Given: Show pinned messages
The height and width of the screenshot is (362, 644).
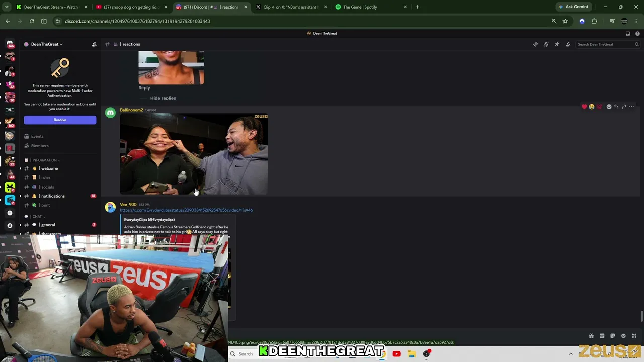Looking at the screenshot, I should (557, 44).
